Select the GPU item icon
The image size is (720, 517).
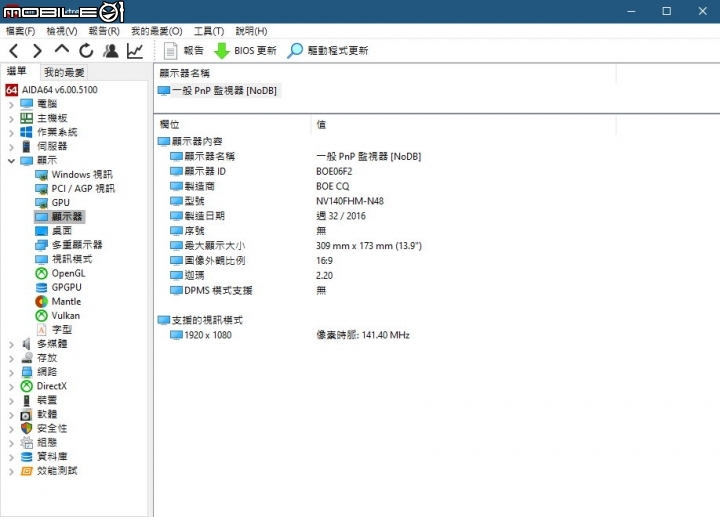(41, 203)
